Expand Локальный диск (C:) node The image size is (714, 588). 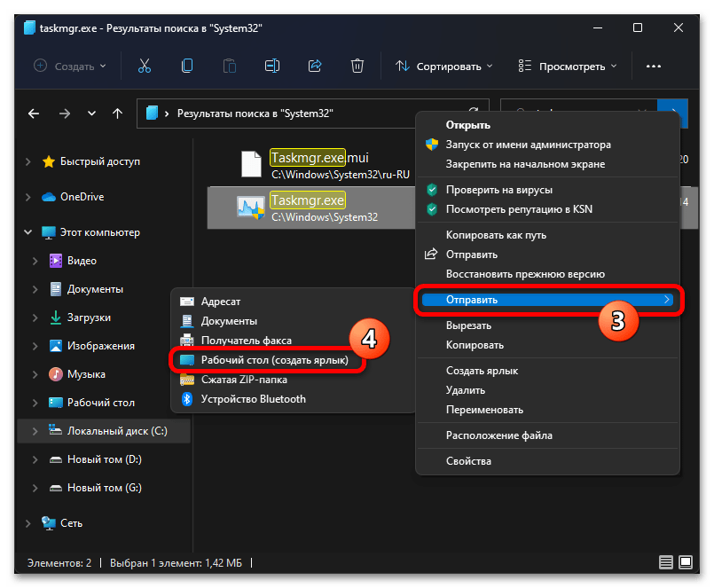[x=35, y=431]
